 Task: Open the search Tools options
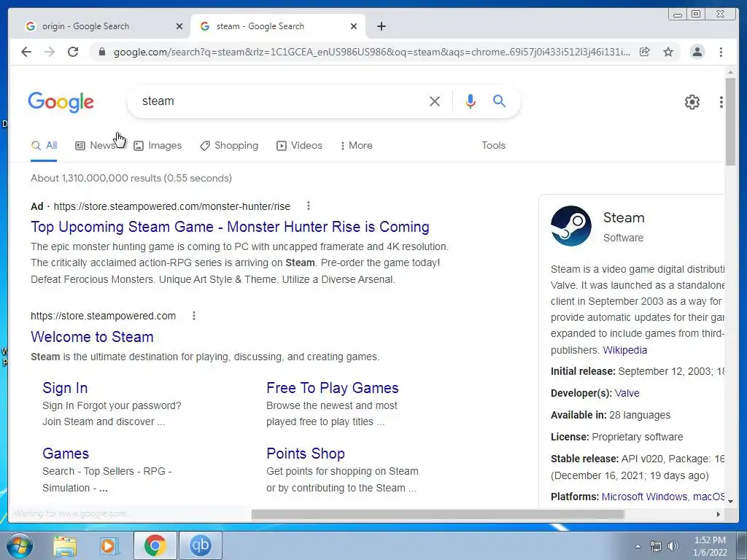493,145
